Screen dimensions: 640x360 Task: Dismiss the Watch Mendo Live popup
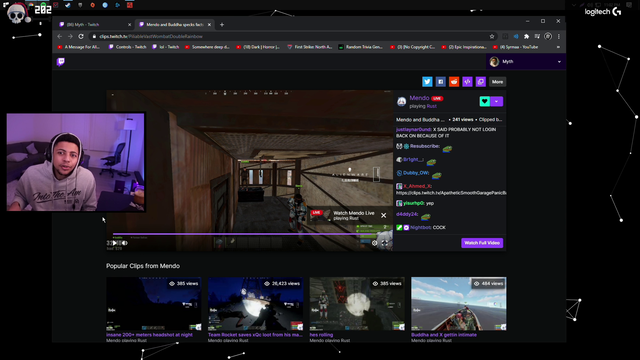point(383,215)
